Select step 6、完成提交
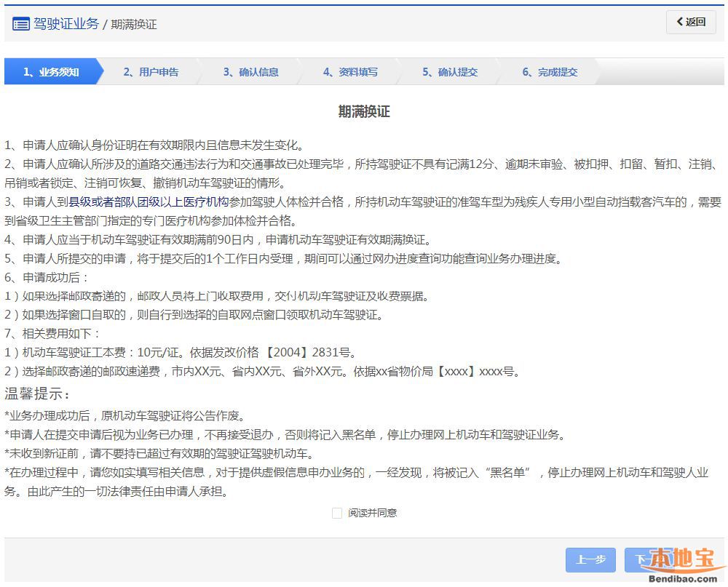This screenshot has width=728, height=587. click(x=550, y=72)
